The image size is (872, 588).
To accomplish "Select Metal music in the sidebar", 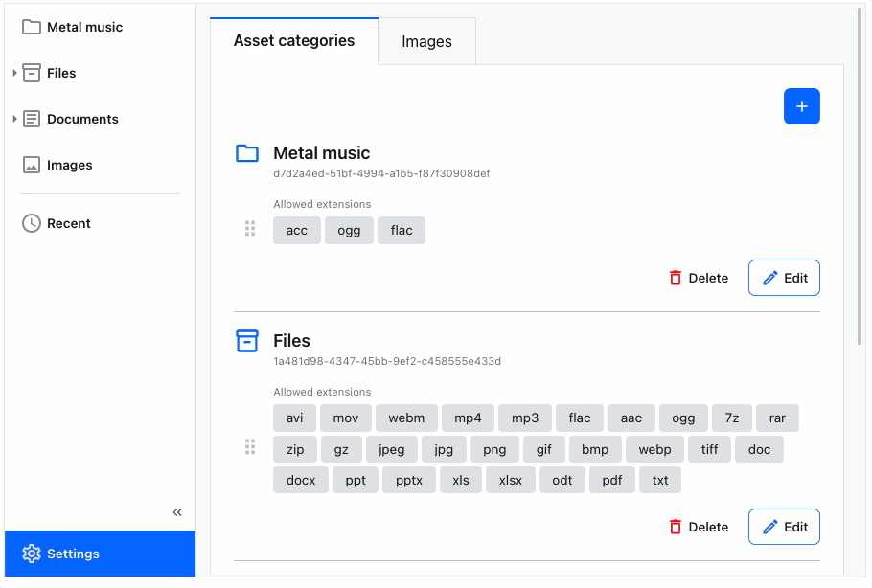I will coord(84,27).
